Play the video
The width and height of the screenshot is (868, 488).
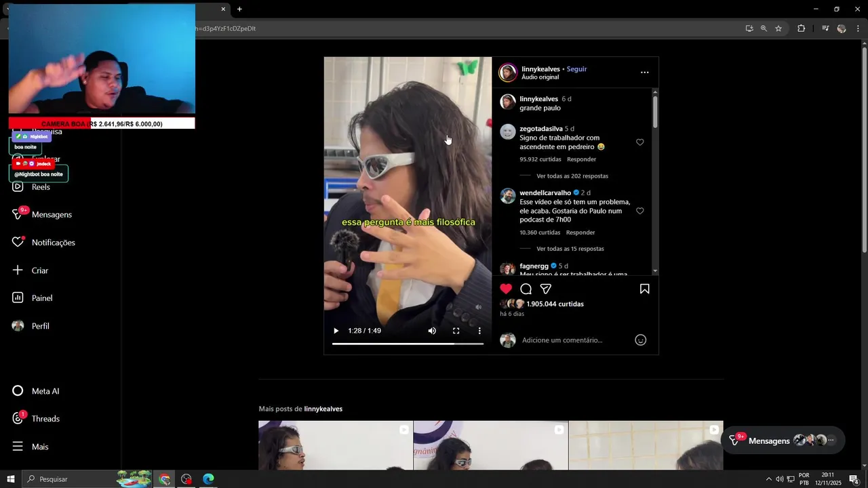click(336, 331)
